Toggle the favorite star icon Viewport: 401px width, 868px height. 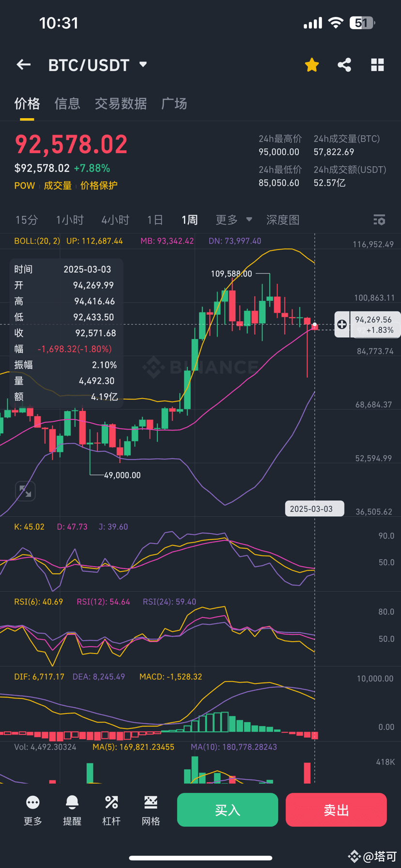[x=312, y=64]
